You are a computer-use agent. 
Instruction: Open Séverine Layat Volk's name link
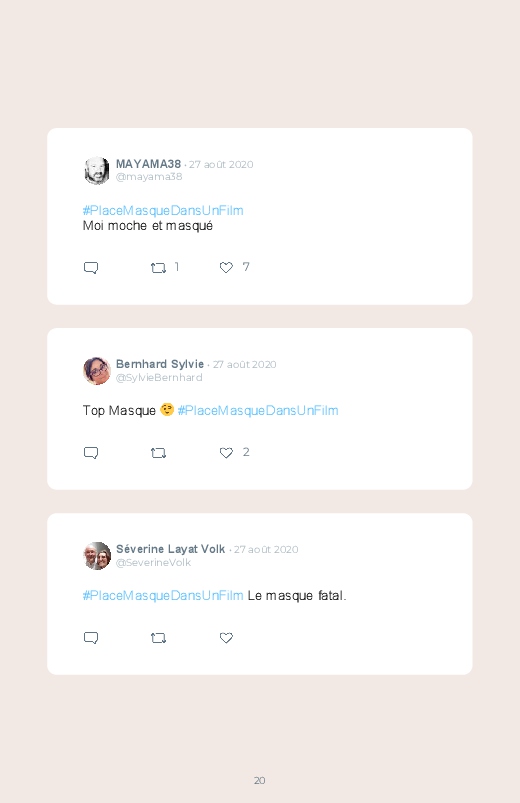pos(170,549)
